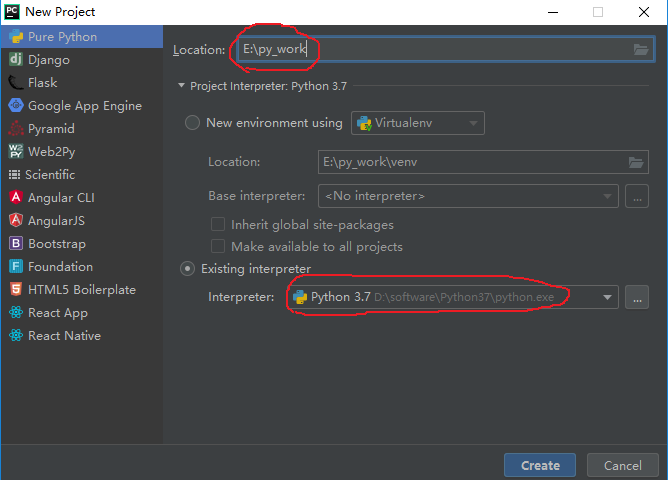Open the Virtualenv environment dropdown
668x480 pixels.
tap(418, 123)
